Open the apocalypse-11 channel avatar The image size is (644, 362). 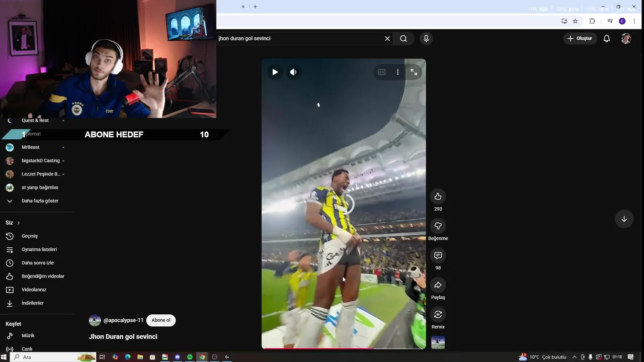(95, 320)
